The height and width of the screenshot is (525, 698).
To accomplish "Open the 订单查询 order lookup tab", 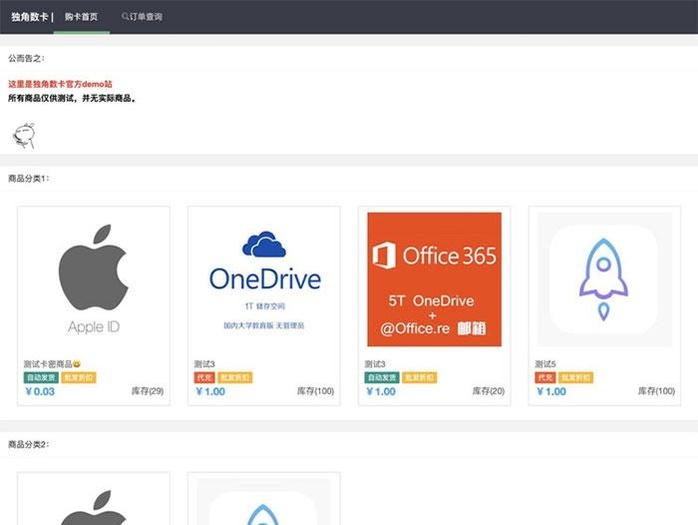I will [x=145, y=17].
